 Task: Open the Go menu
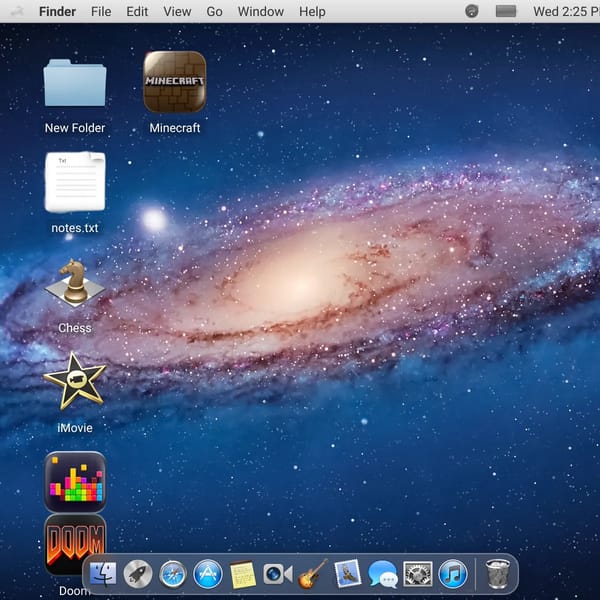214,11
